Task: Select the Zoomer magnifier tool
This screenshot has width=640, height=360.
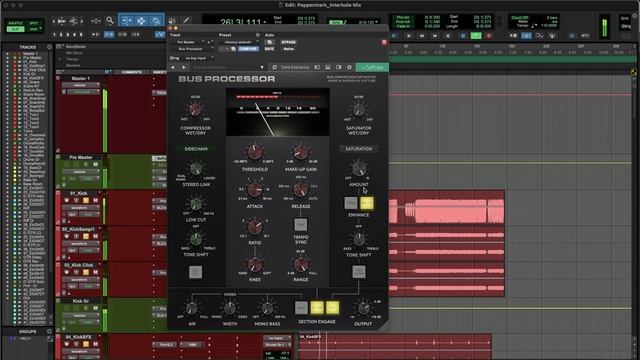Action: pyautogui.click(x=110, y=20)
